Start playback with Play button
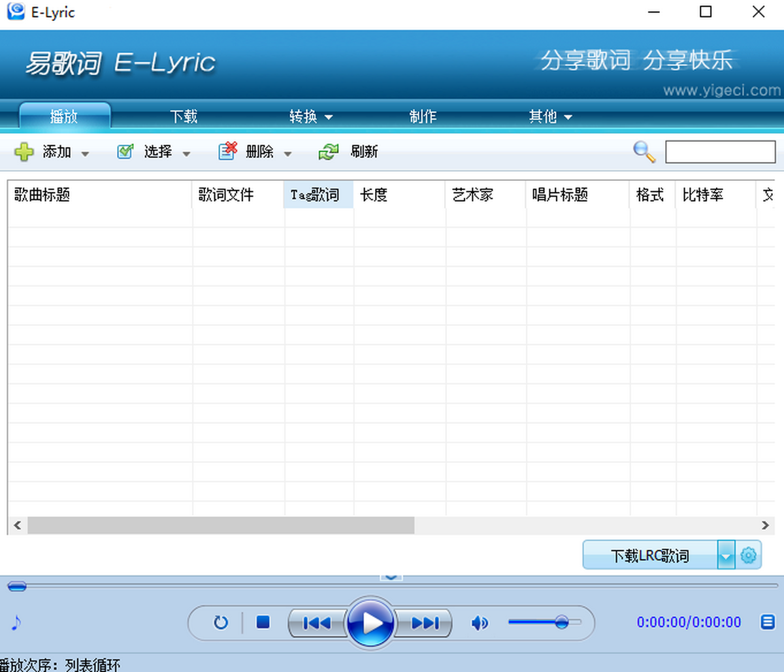 point(372,622)
